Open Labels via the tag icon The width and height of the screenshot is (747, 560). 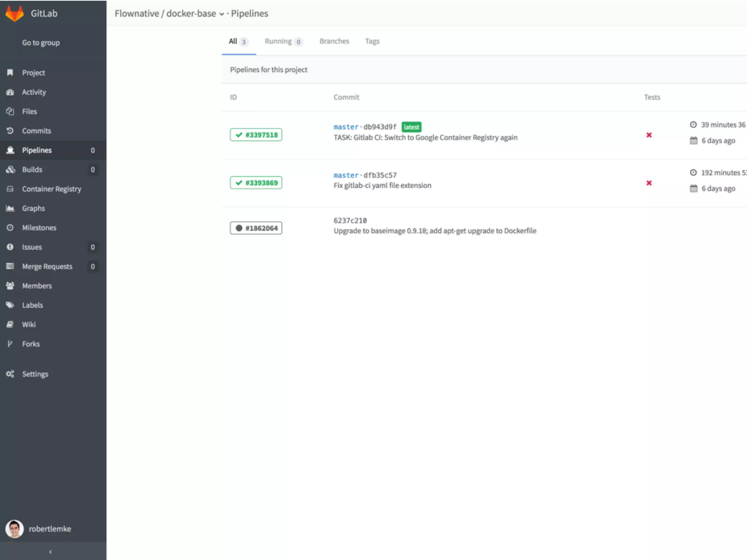pos(10,305)
